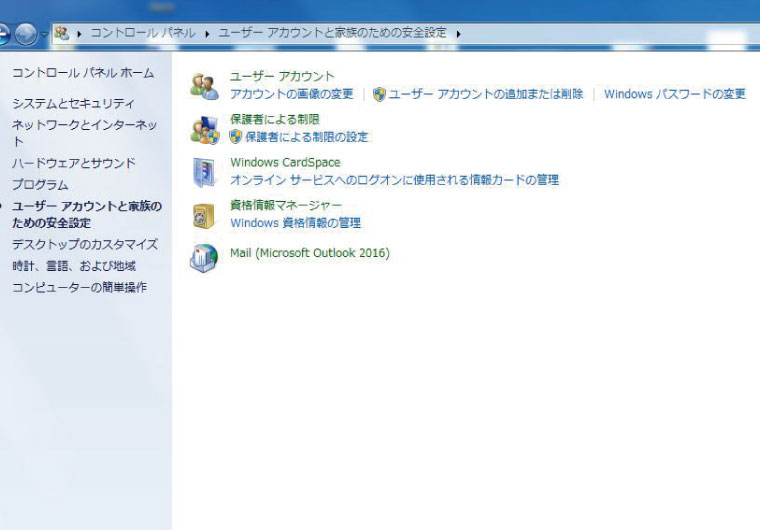Expand breadcrumb arrow after コントロール パネル
The width and height of the screenshot is (760, 530).
tap(207, 34)
